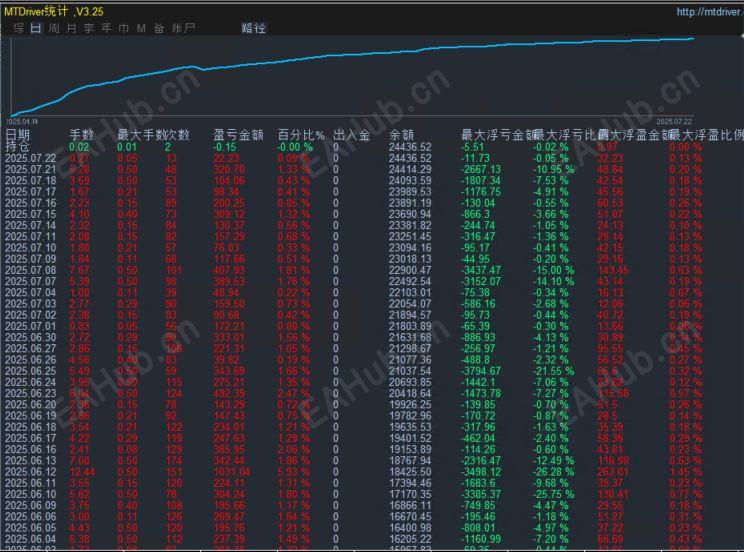
Task: Click floating loss ratio -21.55 %
Action: pos(553,371)
